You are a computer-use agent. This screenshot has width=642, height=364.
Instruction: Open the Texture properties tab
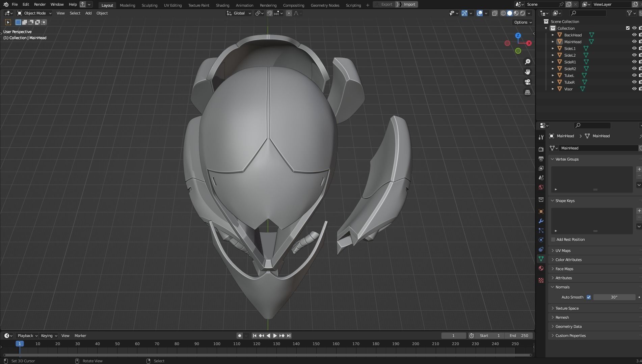(x=541, y=280)
